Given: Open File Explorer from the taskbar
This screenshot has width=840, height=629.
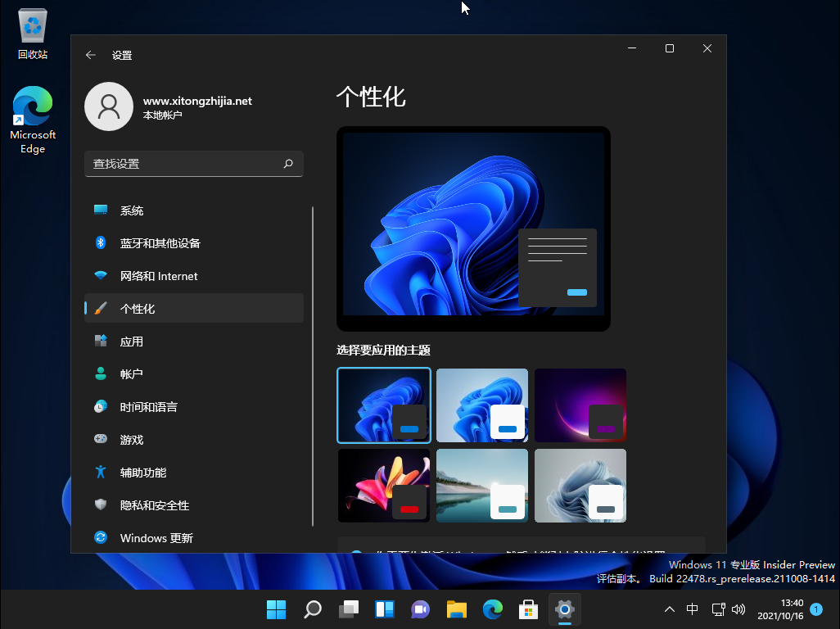Looking at the screenshot, I should pos(456,609).
